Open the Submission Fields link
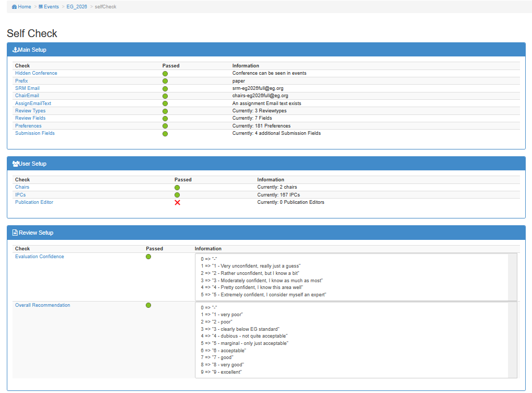This screenshot has height=393, width=532. [x=34, y=133]
